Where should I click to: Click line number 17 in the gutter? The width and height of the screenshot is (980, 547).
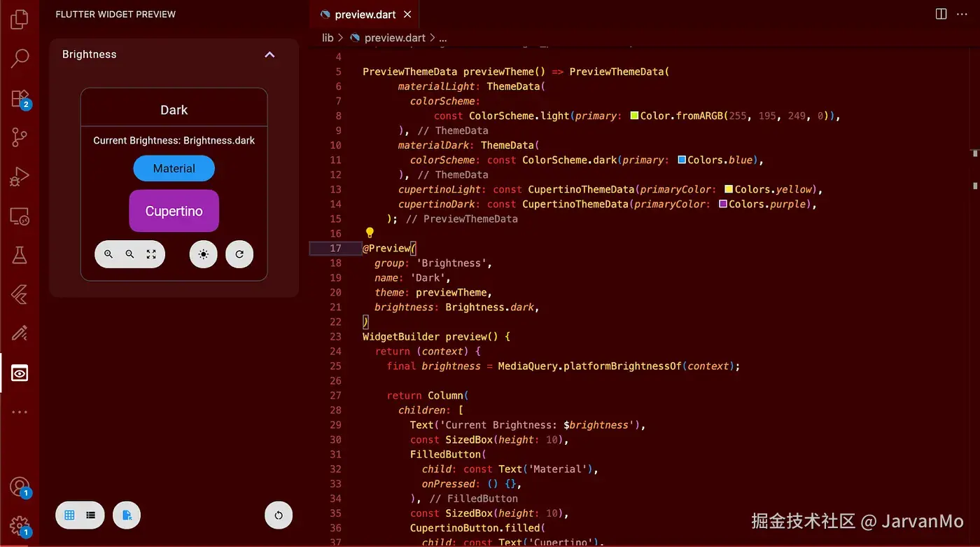click(335, 248)
